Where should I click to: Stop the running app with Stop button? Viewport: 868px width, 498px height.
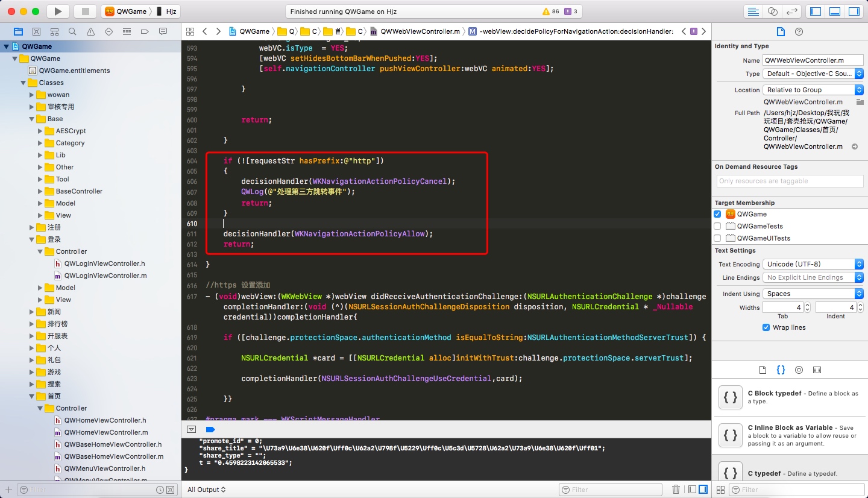85,11
